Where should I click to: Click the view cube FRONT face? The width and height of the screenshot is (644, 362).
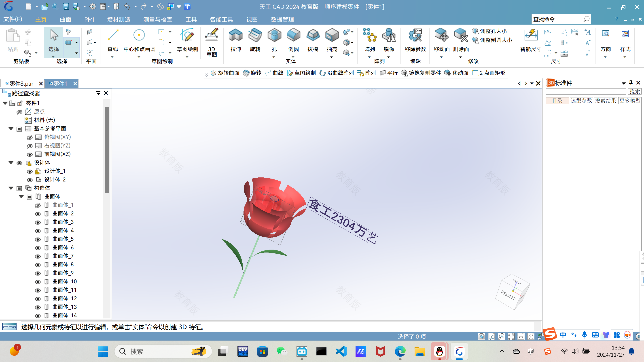tap(508, 295)
